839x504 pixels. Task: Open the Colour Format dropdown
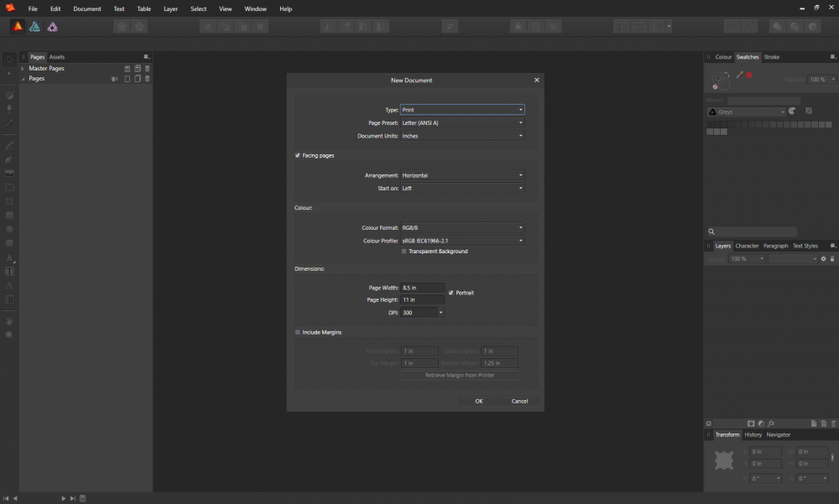[x=462, y=227]
